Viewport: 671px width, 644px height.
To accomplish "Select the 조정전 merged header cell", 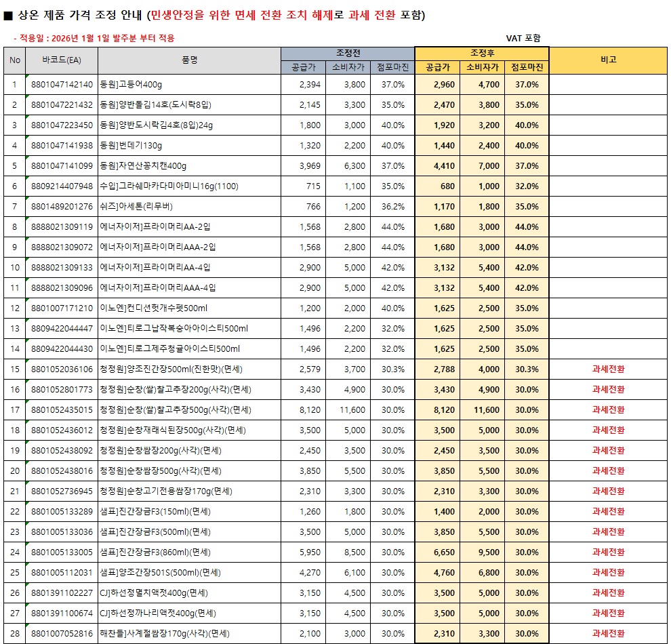I will 348,53.
